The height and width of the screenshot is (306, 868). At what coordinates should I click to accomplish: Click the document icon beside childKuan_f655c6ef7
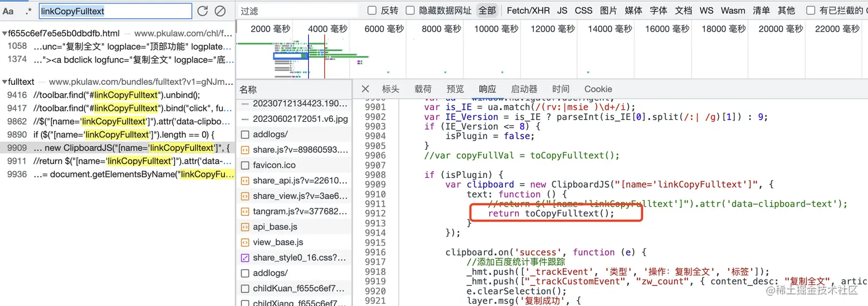[245, 289]
